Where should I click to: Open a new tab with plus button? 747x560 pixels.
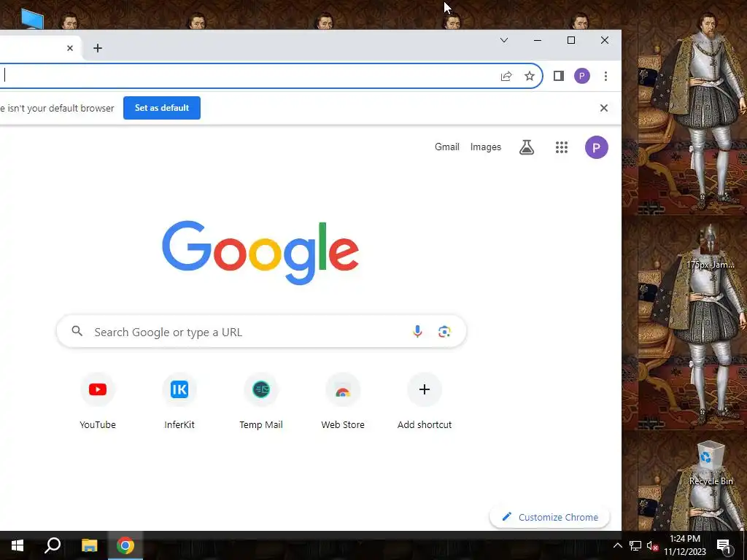(x=98, y=48)
